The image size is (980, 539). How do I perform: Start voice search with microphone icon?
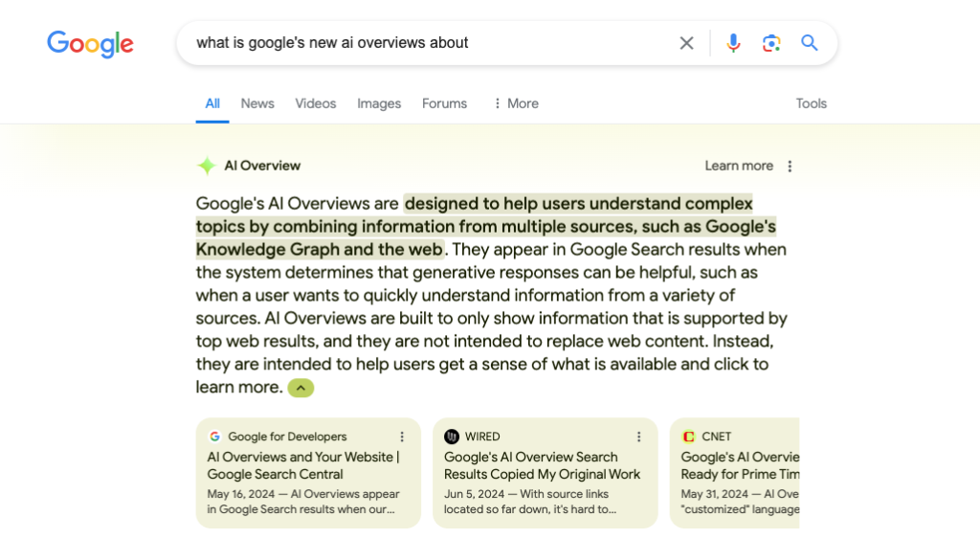coord(733,43)
